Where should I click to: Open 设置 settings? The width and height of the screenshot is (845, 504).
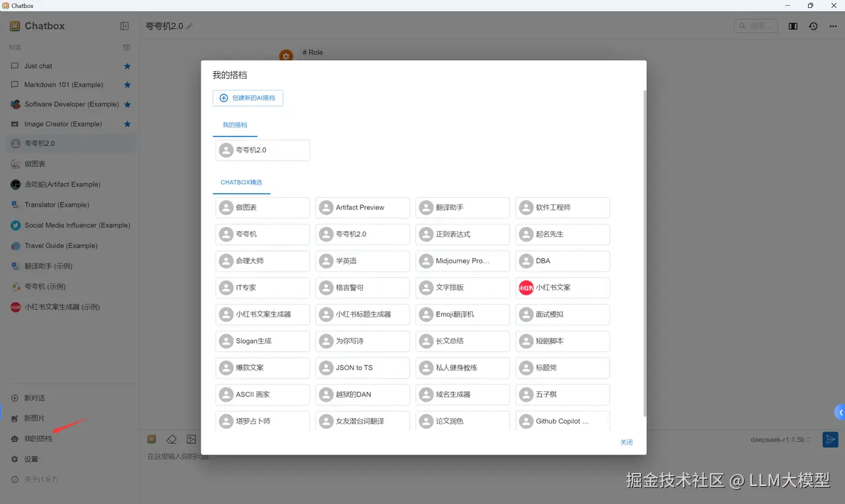[70, 459]
